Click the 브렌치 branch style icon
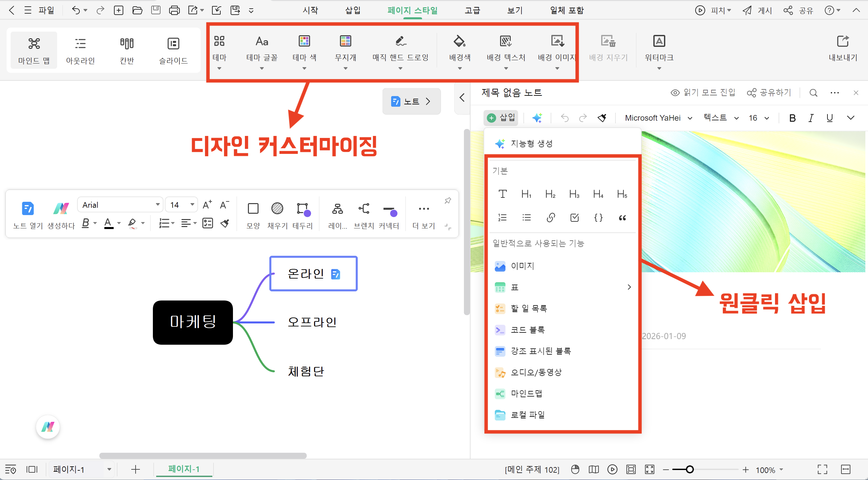The height and width of the screenshot is (480, 868). (x=364, y=209)
